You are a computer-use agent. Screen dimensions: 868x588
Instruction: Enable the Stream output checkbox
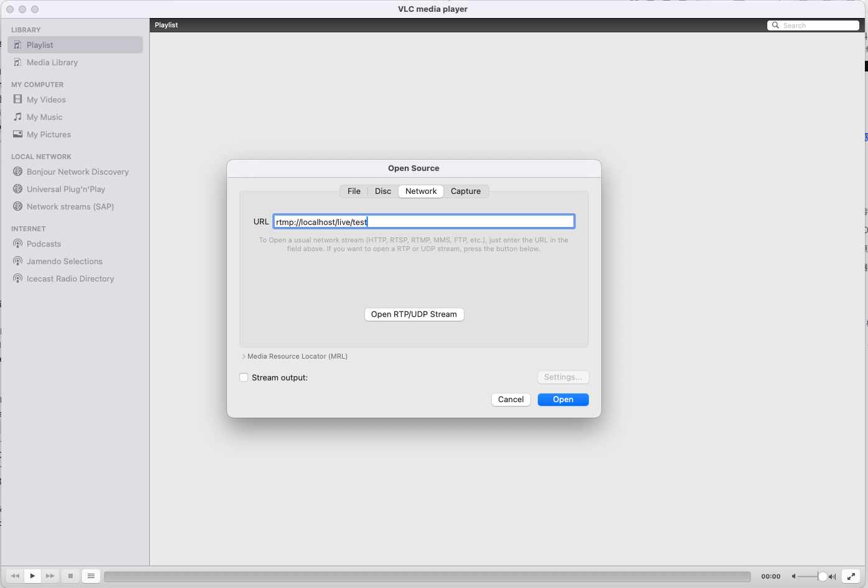pyautogui.click(x=244, y=377)
